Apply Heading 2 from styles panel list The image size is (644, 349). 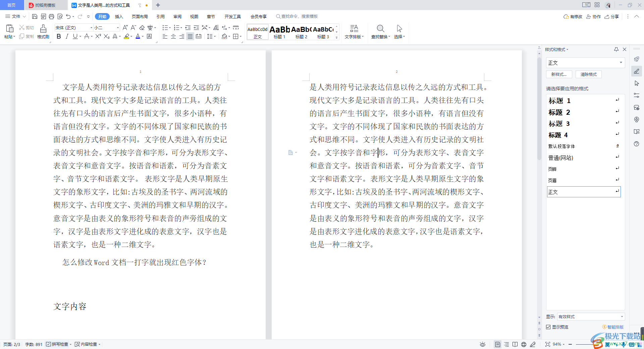(584, 112)
